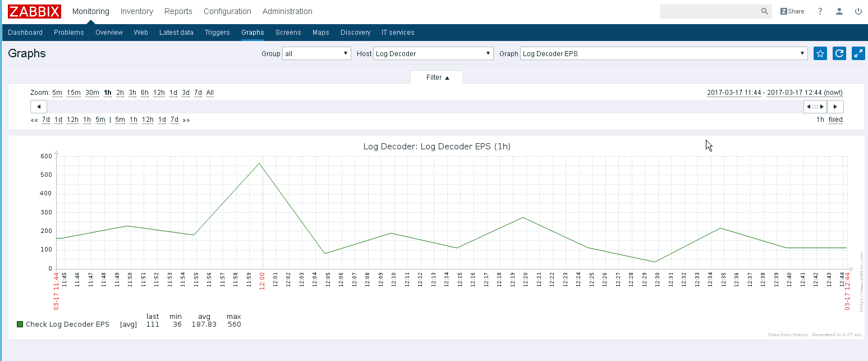The image size is (868, 361).
Task: Open the help question mark icon
Action: pyautogui.click(x=820, y=11)
